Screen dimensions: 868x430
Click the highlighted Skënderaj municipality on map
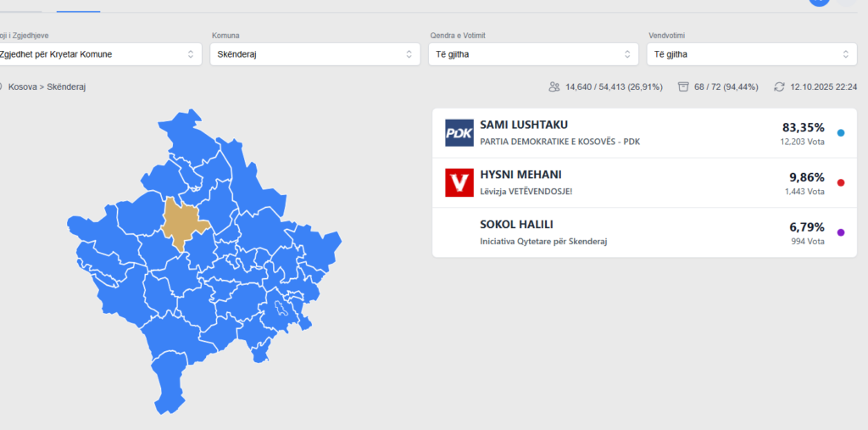[x=180, y=222]
